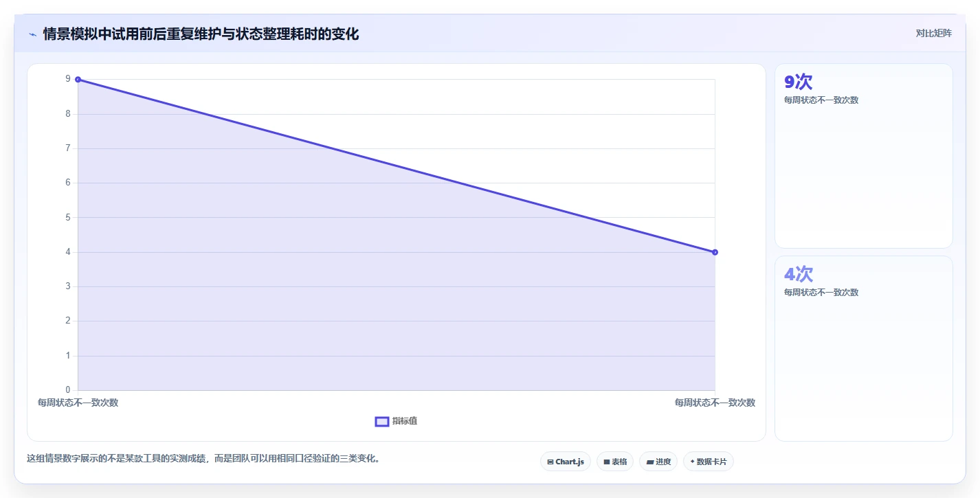Click the y-axis tick label 5
980x498 pixels.
tap(68, 218)
